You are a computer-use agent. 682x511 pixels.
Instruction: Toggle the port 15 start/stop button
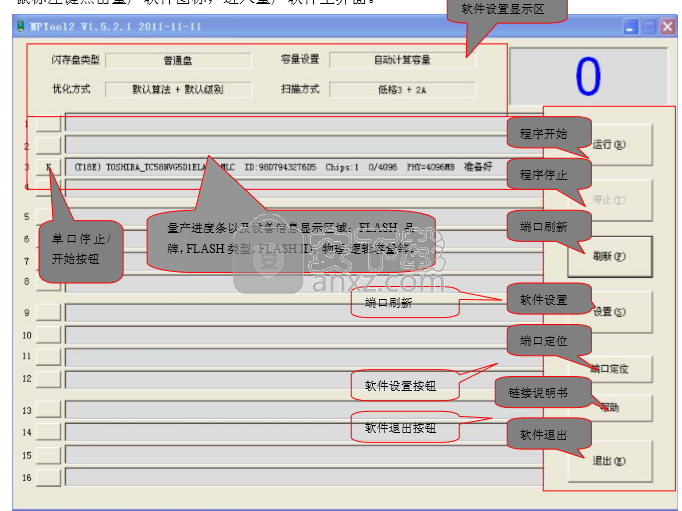click(48, 455)
